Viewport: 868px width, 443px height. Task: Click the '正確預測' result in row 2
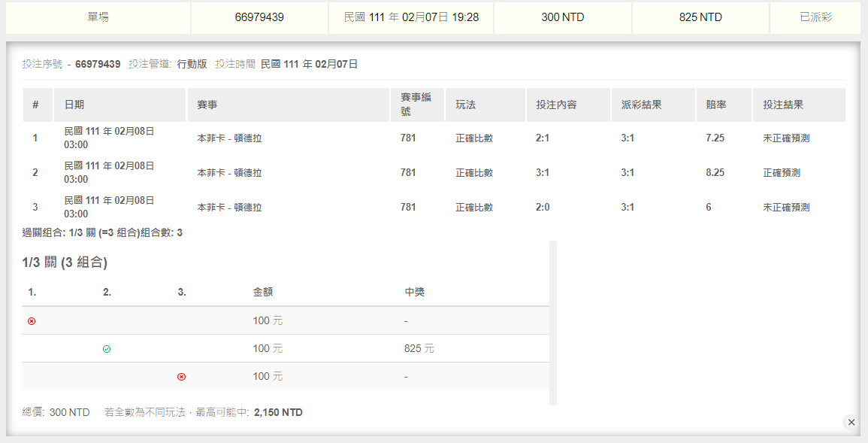[x=781, y=173]
